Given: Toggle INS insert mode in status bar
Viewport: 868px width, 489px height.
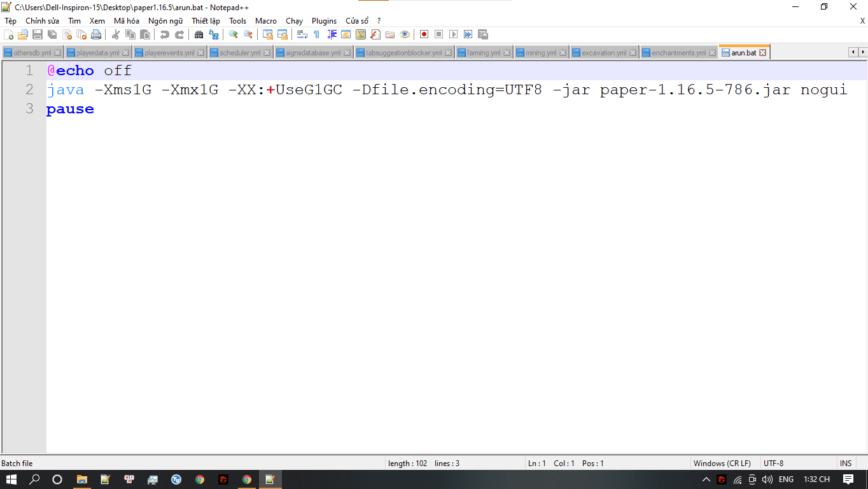Looking at the screenshot, I should (846, 464).
